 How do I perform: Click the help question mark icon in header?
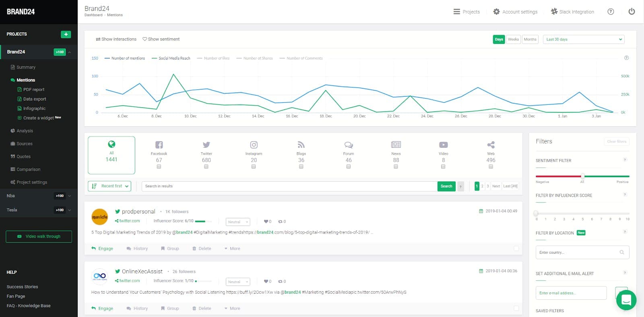(x=611, y=12)
